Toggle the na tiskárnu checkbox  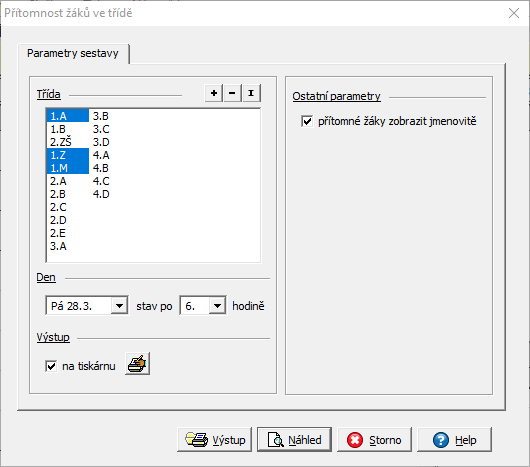click(51, 366)
